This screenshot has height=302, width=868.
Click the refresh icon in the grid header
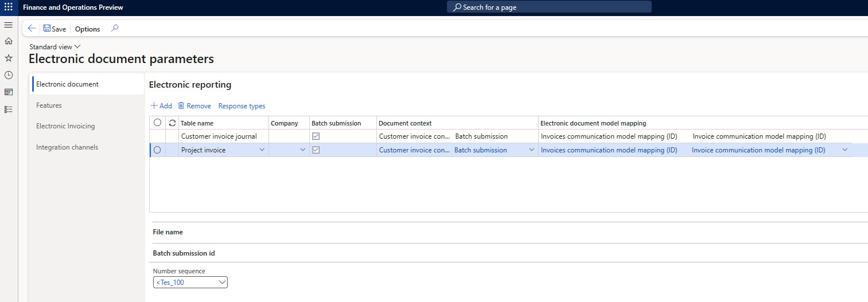pyautogui.click(x=172, y=123)
